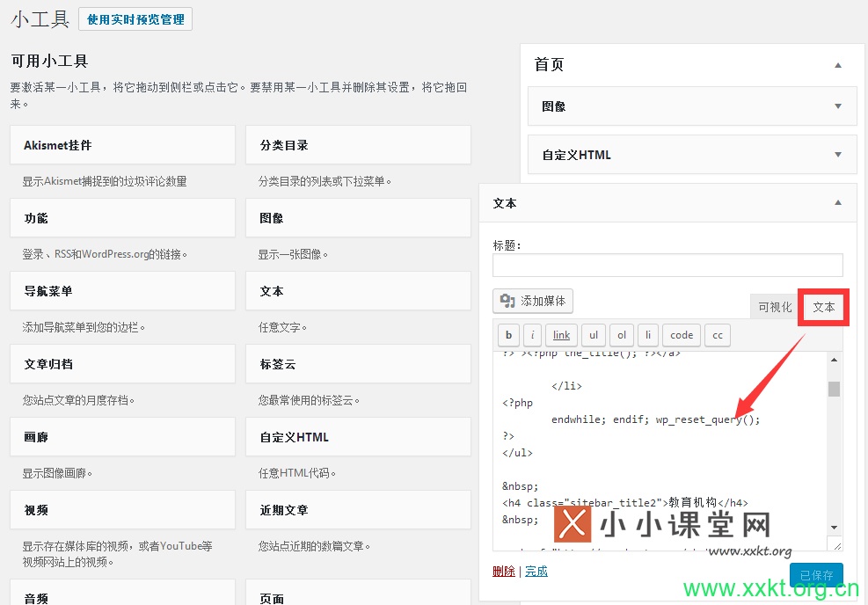Viewport: 868px width, 605px height.
Task: Select the 自定义HTML available widget
Action: coord(358,437)
